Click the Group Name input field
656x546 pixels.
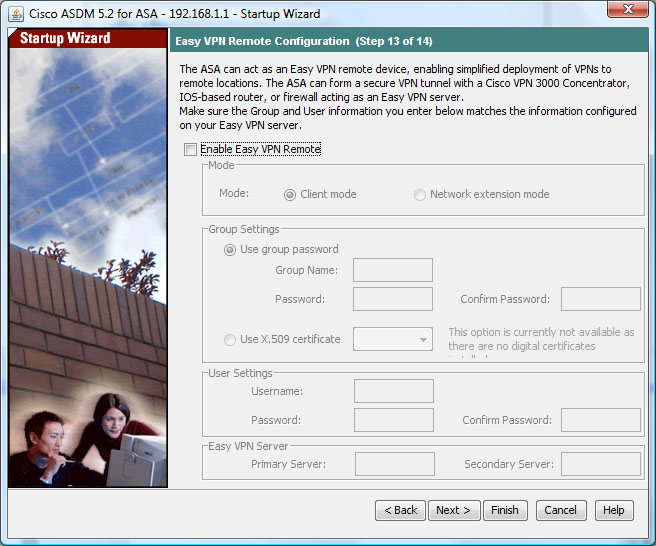click(x=393, y=270)
